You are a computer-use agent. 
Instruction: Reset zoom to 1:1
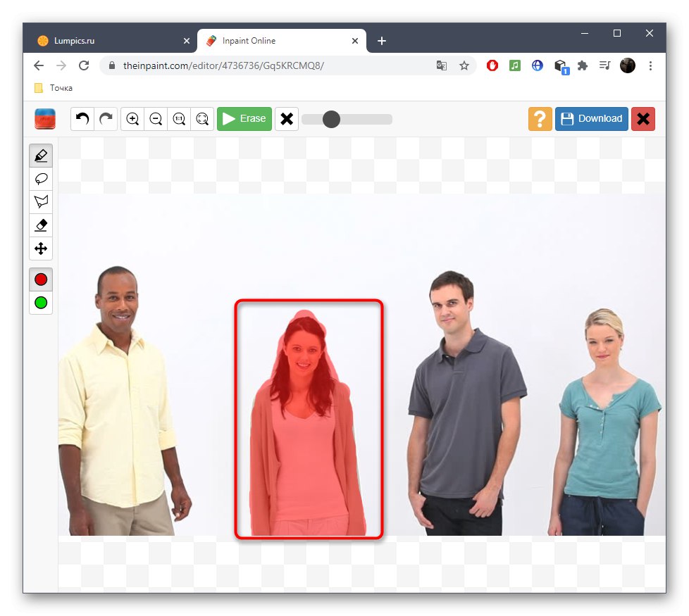tap(179, 118)
